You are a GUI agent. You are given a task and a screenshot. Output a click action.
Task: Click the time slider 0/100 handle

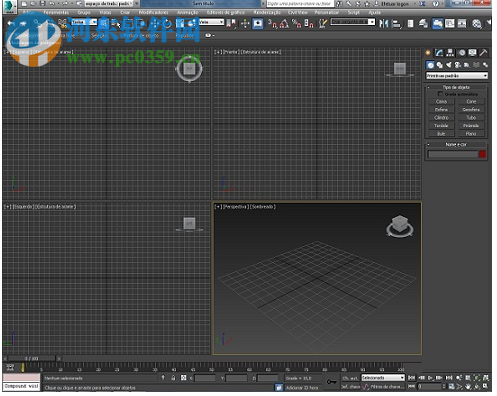[x=32, y=359]
